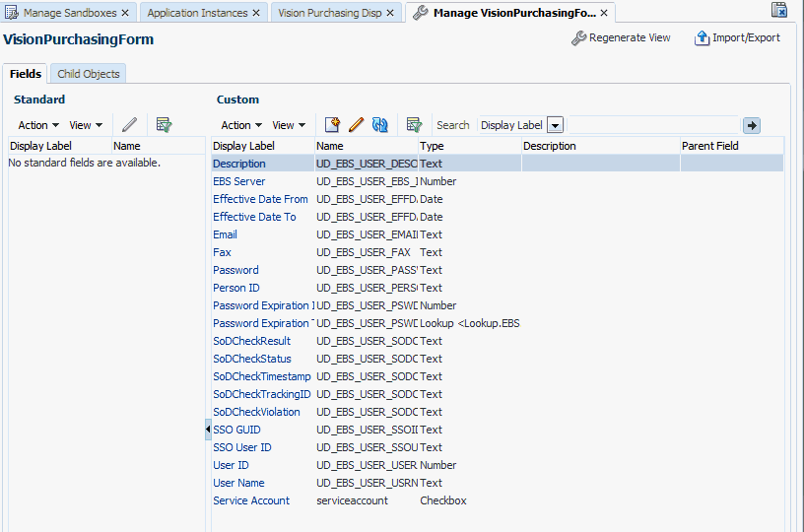Click the search go arrow button
Image resolution: width=804 pixels, height=532 pixels.
tap(752, 125)
